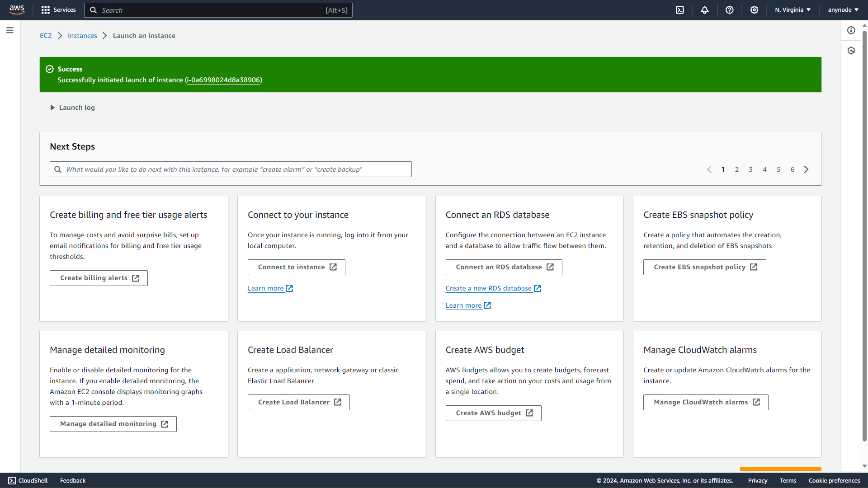Click the next page arrow in Next Steps
This screenshot has height=488, width=868.
point(807,169)
